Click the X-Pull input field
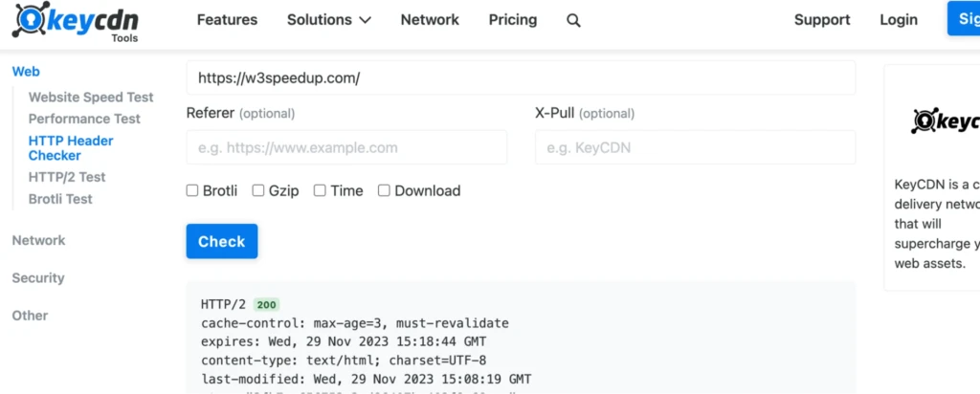Image resolution: width=980 pixels, height=394 pixels. 695,148
